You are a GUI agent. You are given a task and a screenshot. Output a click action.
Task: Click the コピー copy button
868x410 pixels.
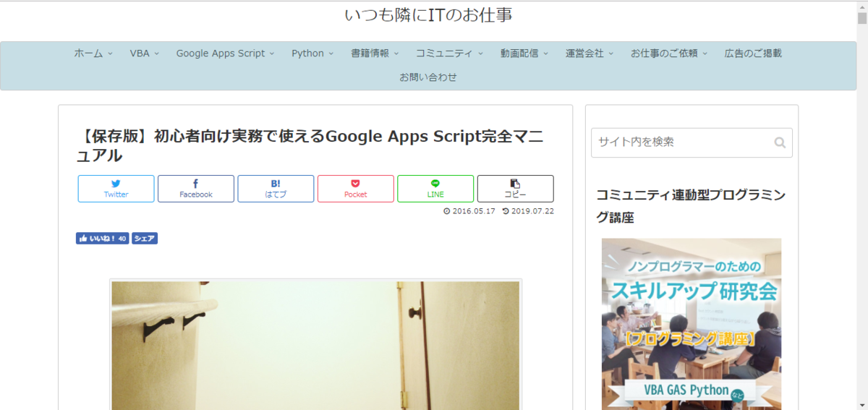515,189
